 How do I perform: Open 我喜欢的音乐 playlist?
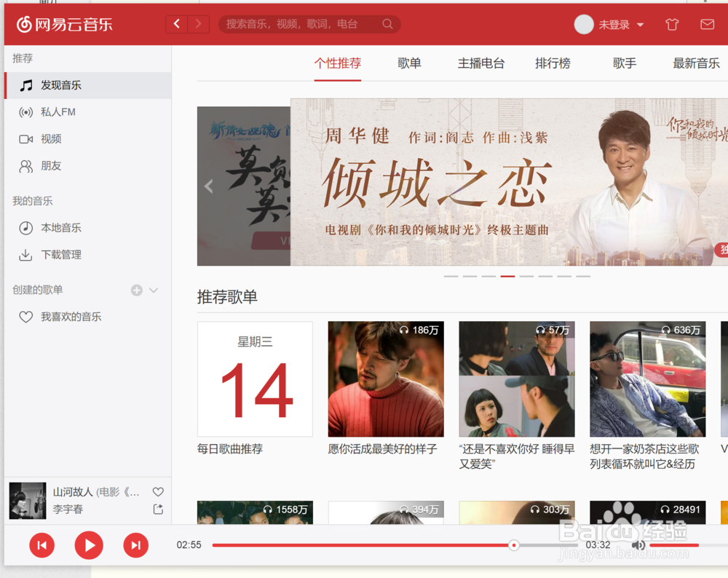(88, 317)
